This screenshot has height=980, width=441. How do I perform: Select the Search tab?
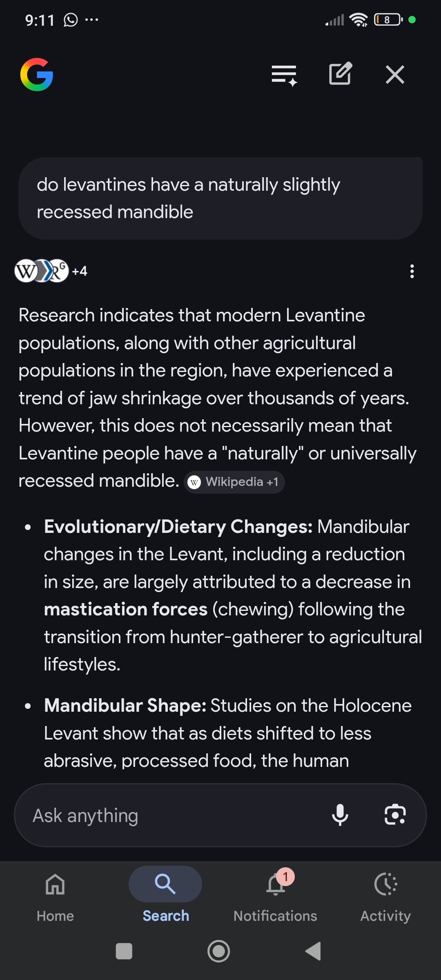click(165, 894)
